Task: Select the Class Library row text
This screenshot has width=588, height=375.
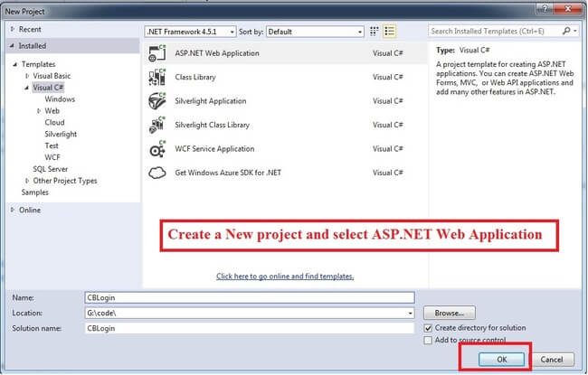Action: pos(195,77)
